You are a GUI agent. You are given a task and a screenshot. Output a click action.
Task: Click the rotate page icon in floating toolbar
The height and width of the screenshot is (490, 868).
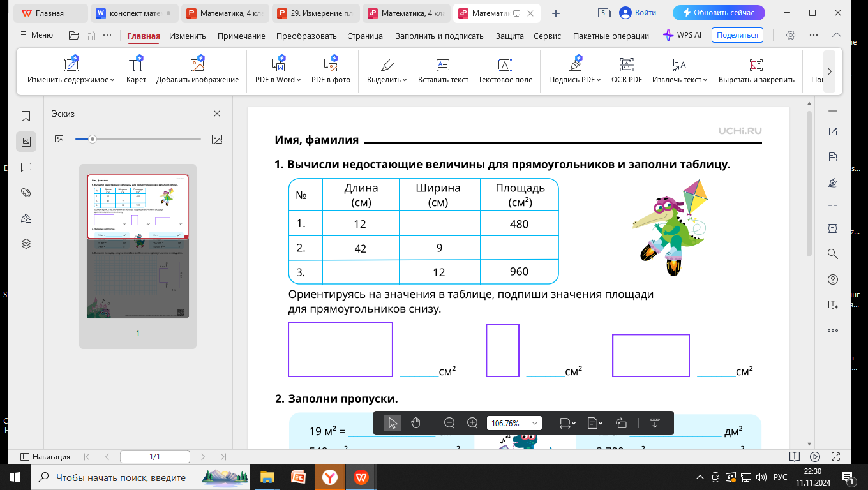(x=622, y=423)
